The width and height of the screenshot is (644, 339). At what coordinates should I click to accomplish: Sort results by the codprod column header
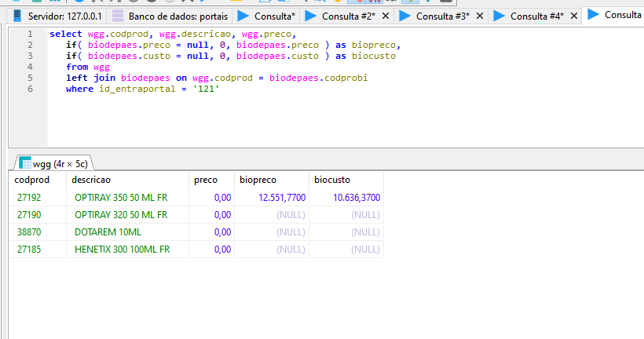click(32, 180)
